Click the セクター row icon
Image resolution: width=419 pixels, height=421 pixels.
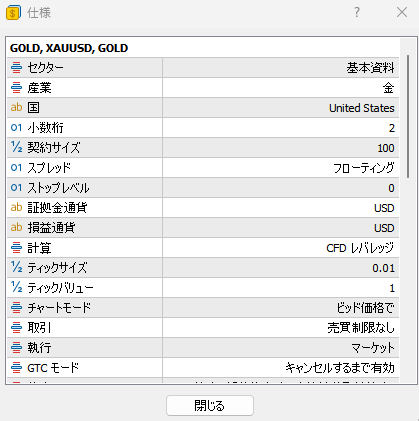(16, 68)
